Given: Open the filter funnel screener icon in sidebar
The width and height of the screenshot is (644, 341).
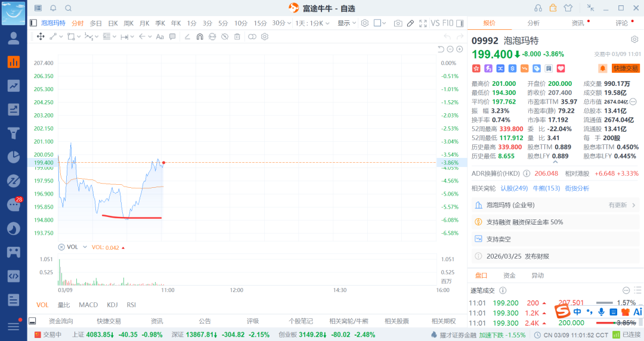Looking at the screenshot, I should [14, 133].
